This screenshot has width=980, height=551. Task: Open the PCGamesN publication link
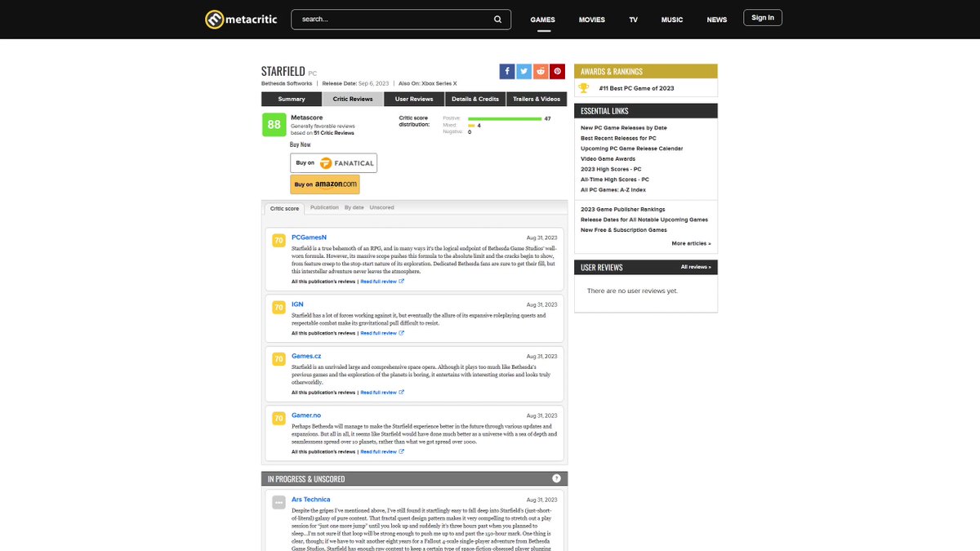tap(309, 238)
